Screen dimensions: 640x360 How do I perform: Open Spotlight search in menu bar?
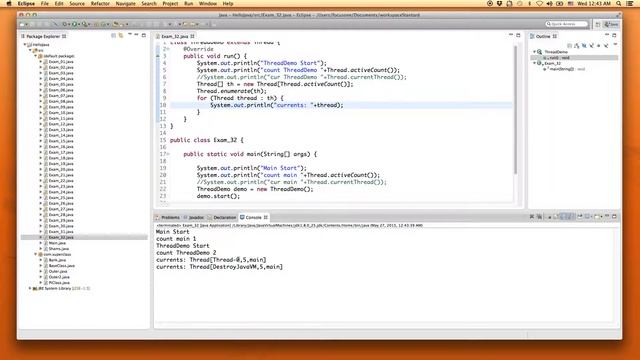point(619,3)
